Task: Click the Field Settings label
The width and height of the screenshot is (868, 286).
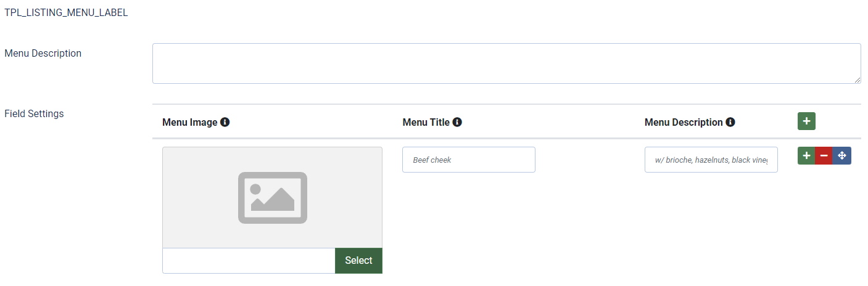Action: (x=34, y=113)
